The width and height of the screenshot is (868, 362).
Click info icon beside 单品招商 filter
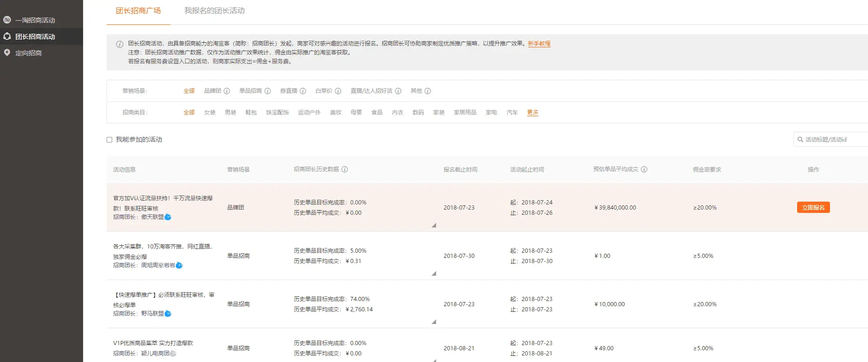point(268,91)
